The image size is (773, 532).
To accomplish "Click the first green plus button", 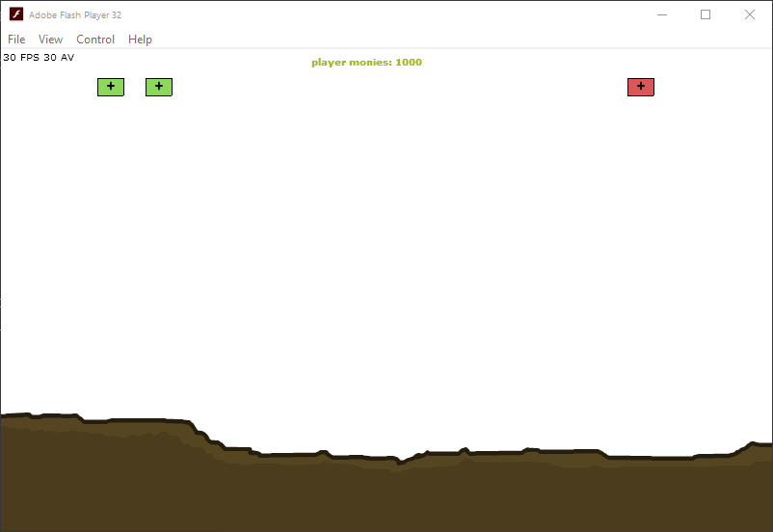I will click(111, 88).
